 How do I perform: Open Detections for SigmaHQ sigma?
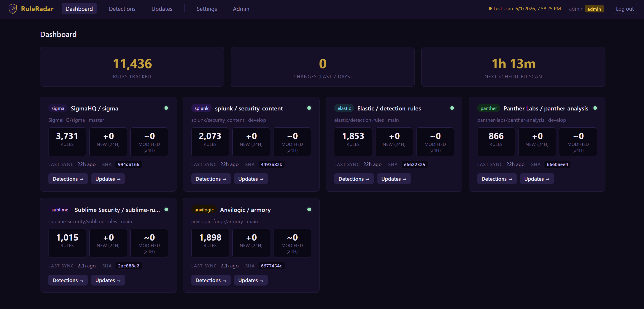click(68, 179)
